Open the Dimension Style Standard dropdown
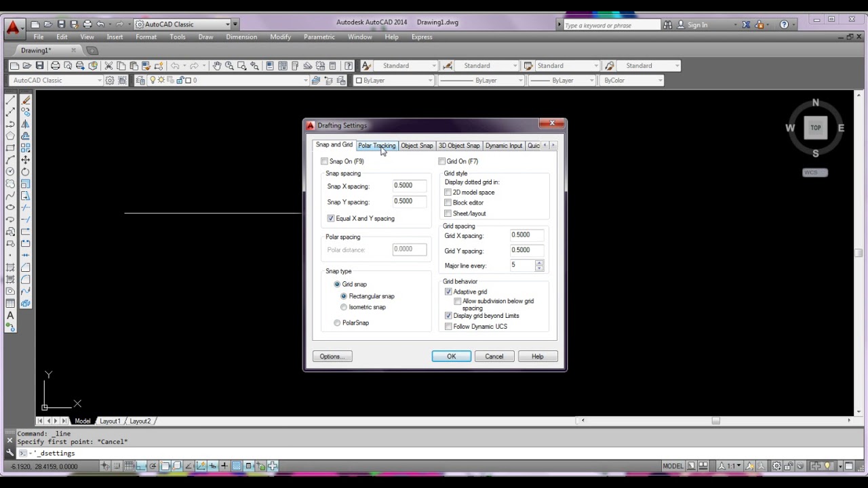 click(487, 66)
